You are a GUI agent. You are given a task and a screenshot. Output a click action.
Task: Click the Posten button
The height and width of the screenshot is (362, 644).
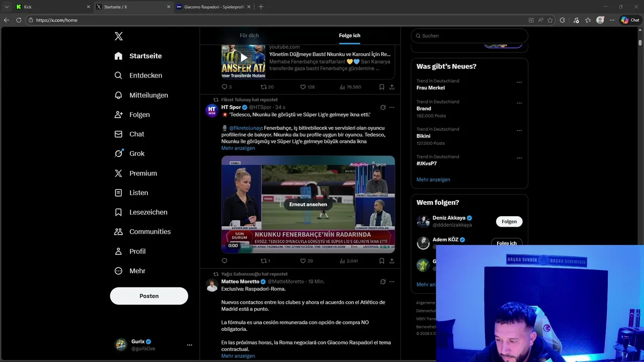(149, 296)
